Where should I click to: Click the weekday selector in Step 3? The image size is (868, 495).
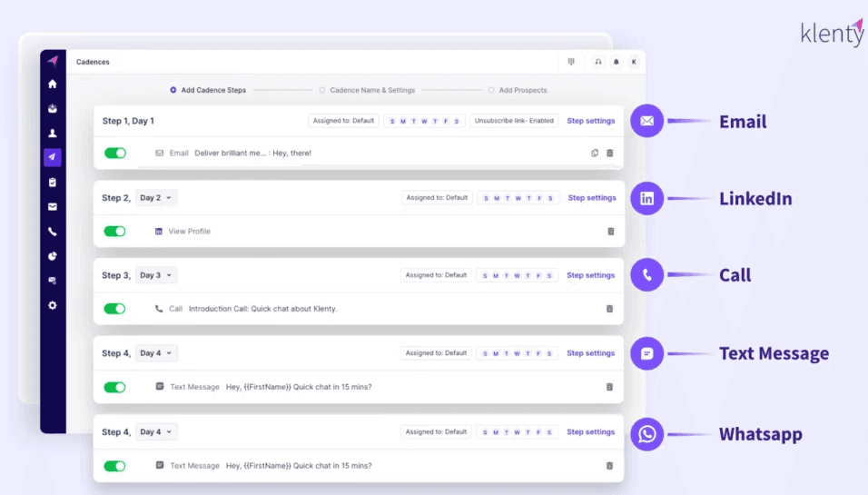click(x=517, y=275)
